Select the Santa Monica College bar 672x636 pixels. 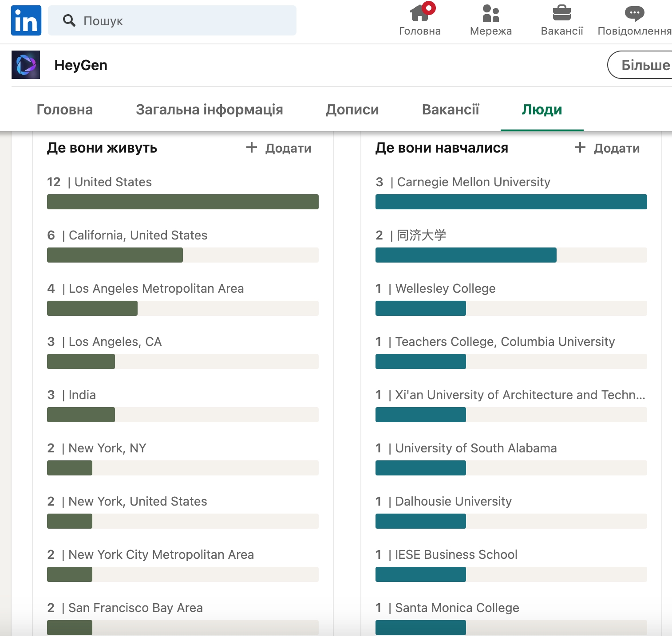coord(511,628)
